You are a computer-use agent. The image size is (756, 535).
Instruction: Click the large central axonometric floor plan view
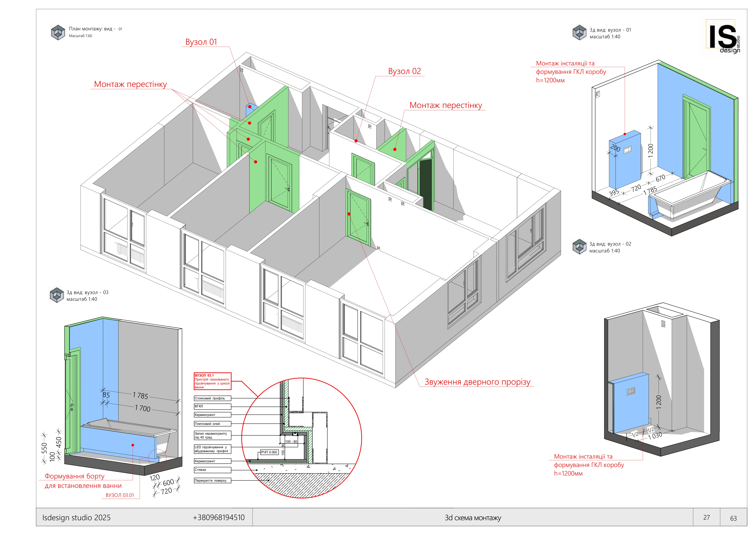pos(313,214)
